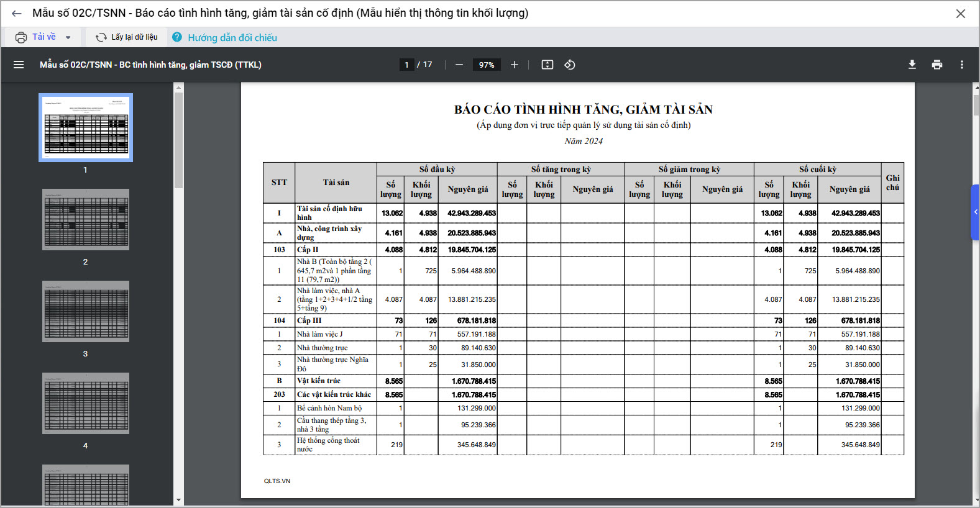Zoom out with the minus icon
This screenshot has width=980, height=508.
coord(459,65)
